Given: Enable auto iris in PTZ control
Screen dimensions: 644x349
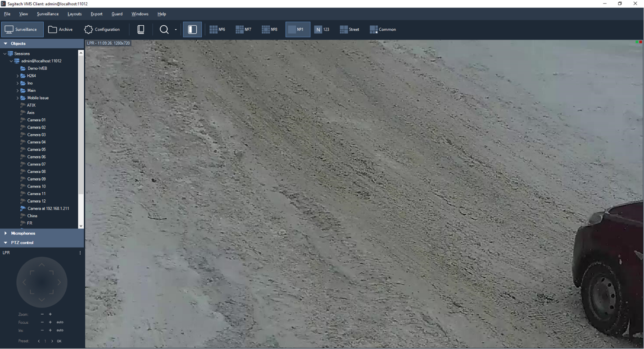Looking at the screenshot, I should tap(60, 331).
